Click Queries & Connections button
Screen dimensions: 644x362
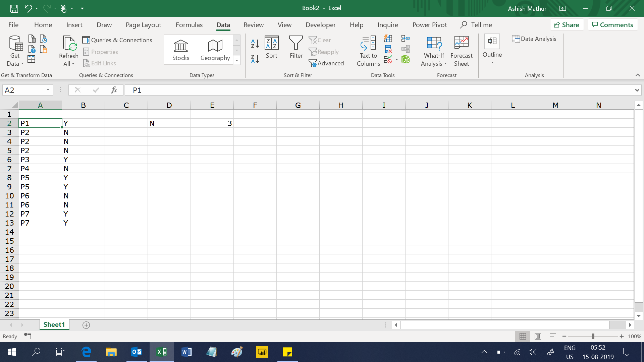coord(117,40)
